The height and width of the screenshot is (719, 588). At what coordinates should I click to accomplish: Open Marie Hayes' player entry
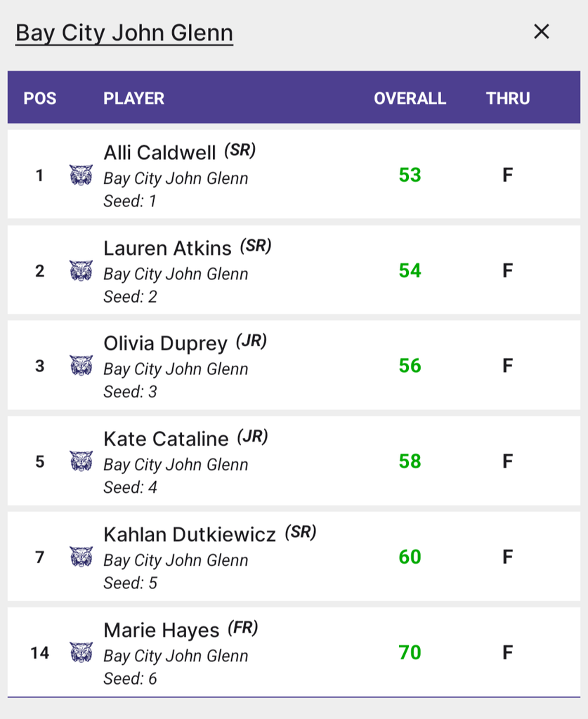pos(162,631)
